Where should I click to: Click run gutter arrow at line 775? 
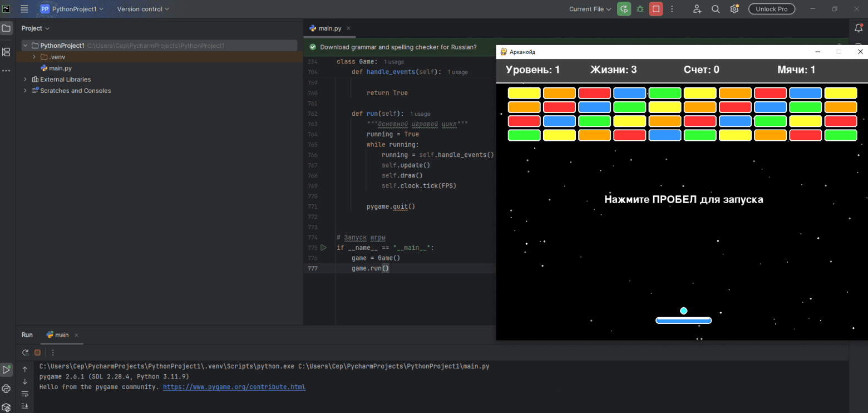[323, 248]
